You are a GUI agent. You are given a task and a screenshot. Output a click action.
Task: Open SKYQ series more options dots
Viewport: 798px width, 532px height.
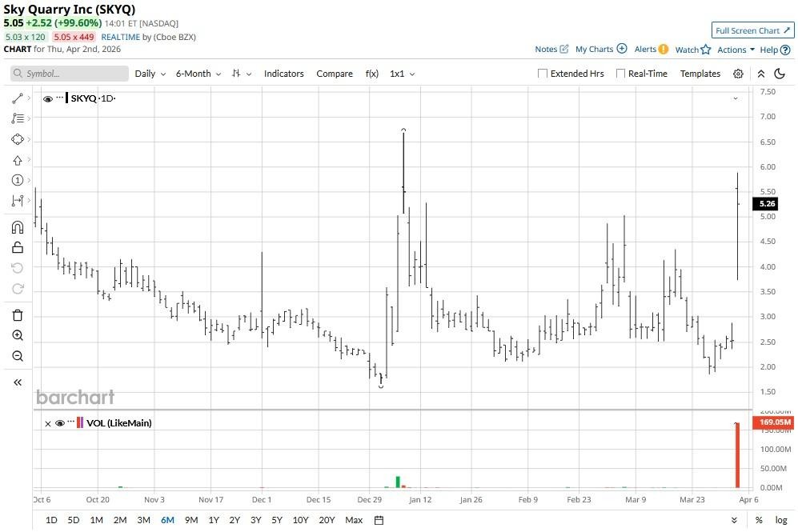(x=59, y=97)
